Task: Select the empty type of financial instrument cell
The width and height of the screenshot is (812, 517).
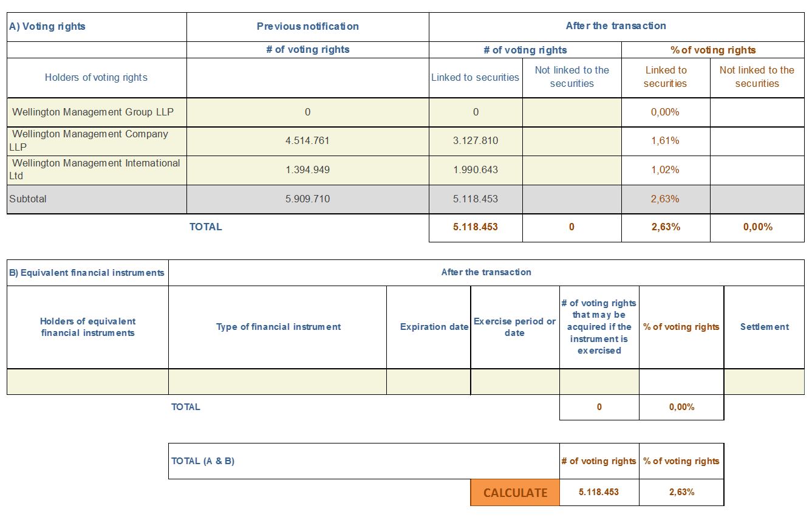Action: 278,382
